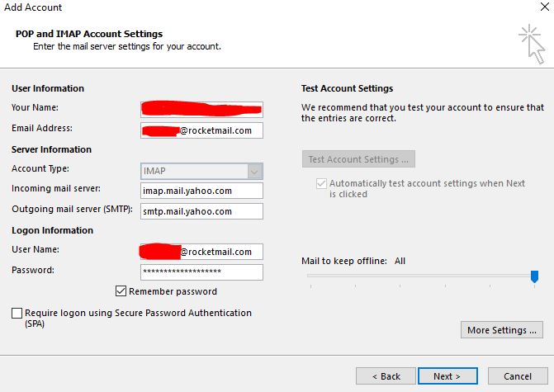The width and height of the screenshot is (554, 392).
Task: Enable Secure Password Authentication checkbox
Action: click(x=17, y=313)
